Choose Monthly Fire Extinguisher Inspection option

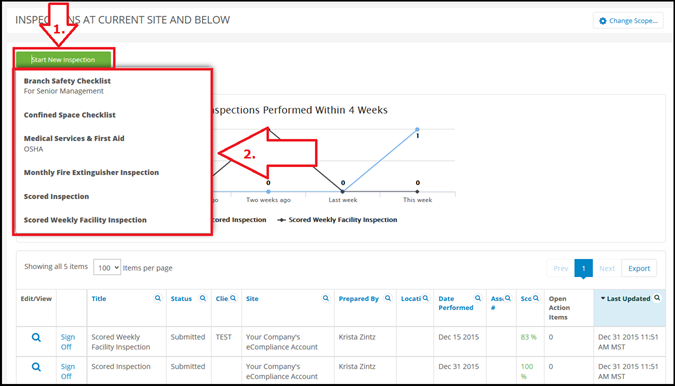coord(91,173)
